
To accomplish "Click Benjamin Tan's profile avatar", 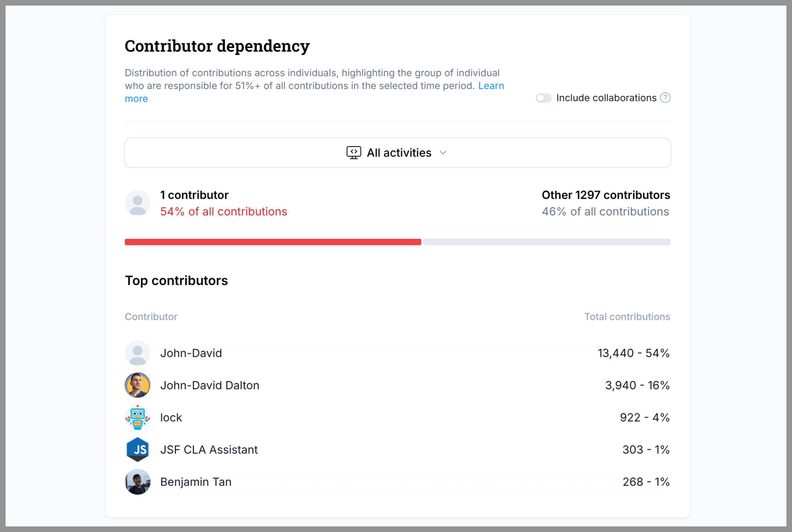I will coord(137,482).
